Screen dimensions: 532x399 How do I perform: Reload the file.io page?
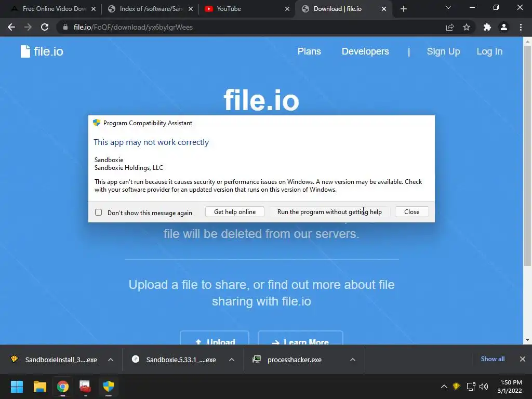[45, 27]
